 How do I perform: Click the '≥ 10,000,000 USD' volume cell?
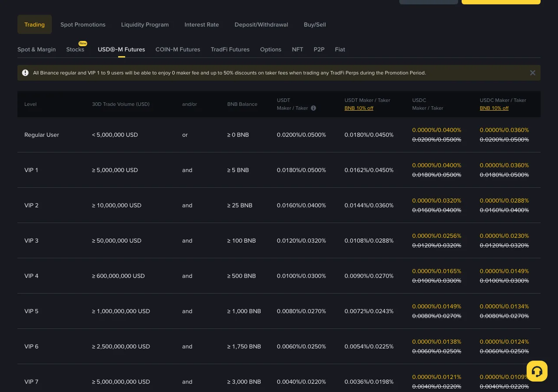point(116,205)
